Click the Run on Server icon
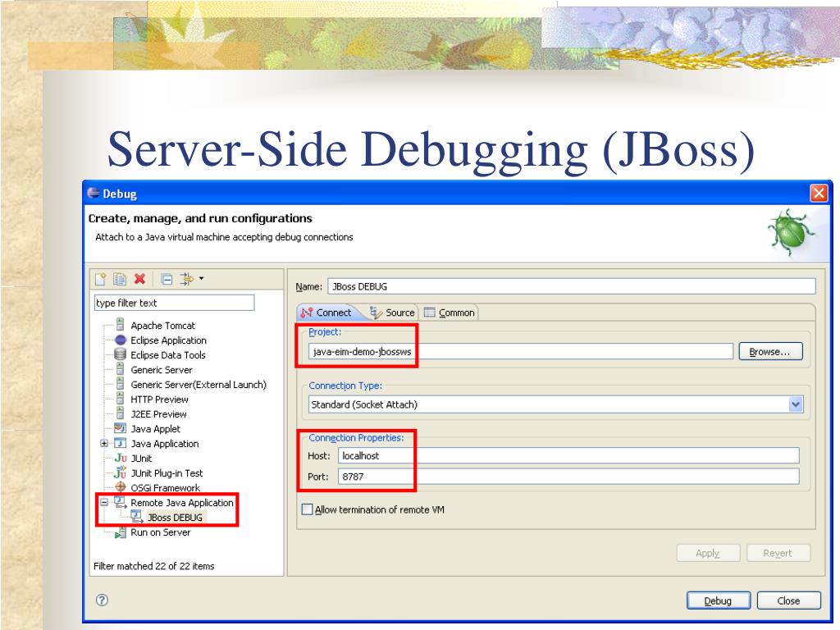The image size is (840, 630). (x=121, y=532)
